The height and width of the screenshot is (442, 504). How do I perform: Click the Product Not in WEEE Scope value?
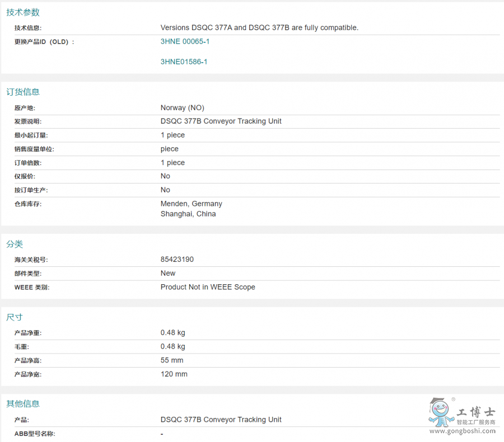point(207,287)
